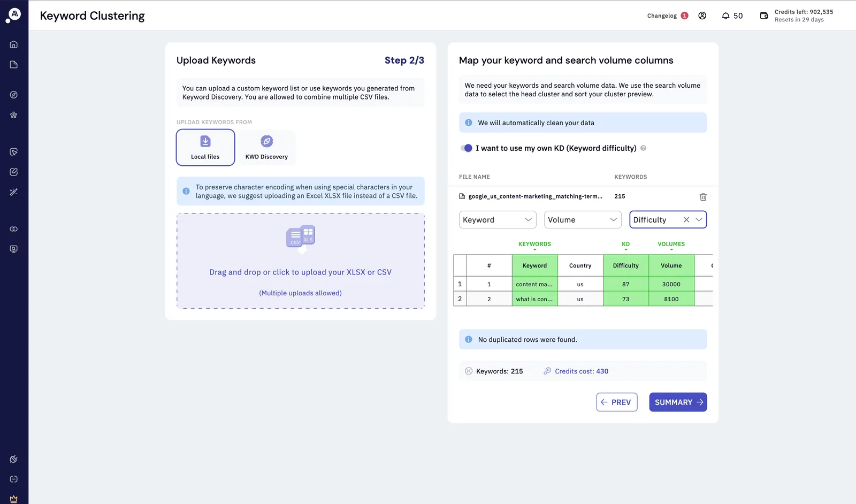The width and height of the screenshot is (856, 504).
Task: Go to the SUMMARY step
Action: coord(678,402)
